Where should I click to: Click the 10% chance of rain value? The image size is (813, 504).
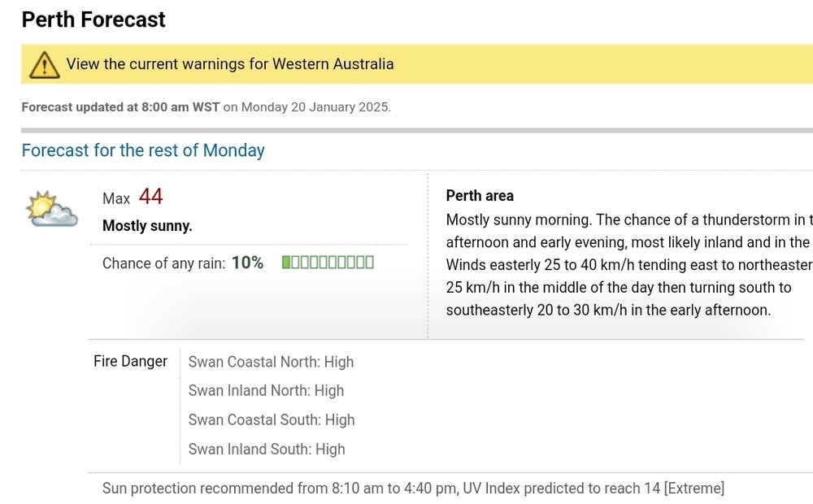[x=247, y=263]
